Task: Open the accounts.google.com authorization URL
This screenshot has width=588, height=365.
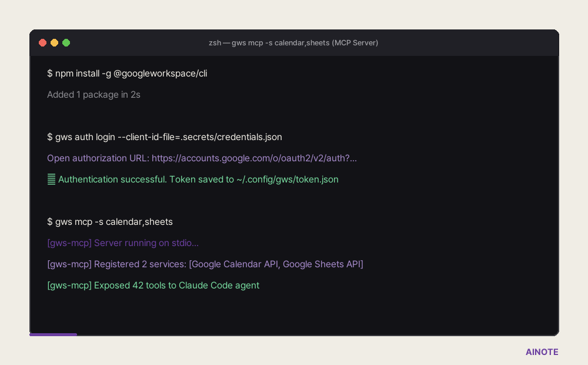Action: (x=254, y=158)
